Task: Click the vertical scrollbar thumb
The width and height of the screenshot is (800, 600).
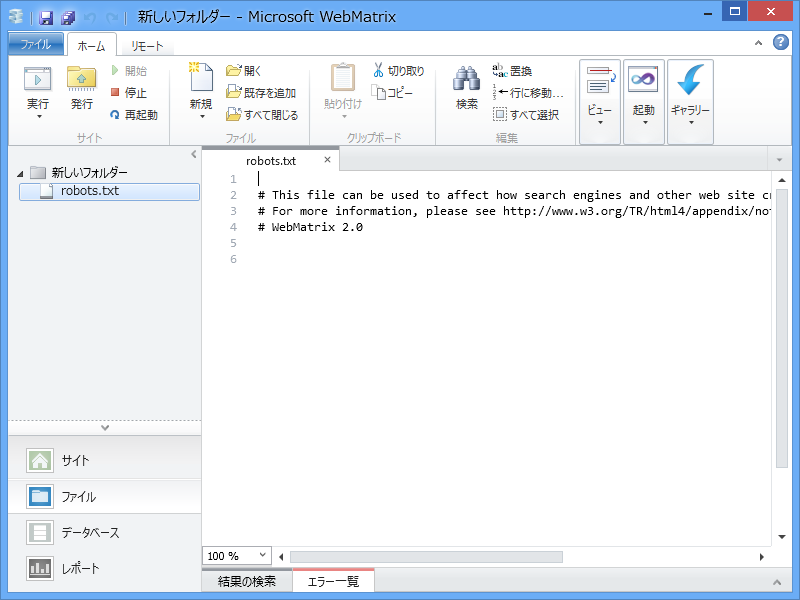Action: click(x=782, y=328)
